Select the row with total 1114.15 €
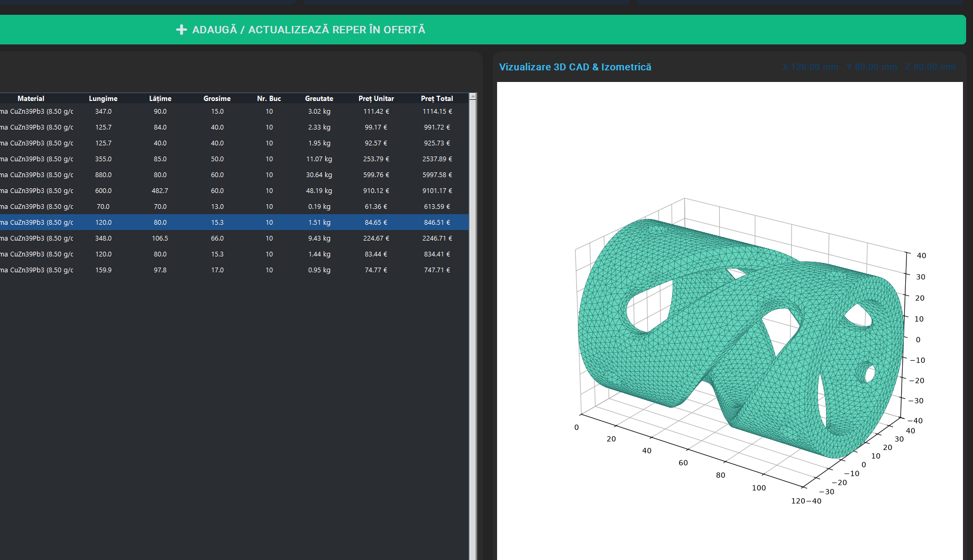973x560 pixels. (x=234, y=112)
